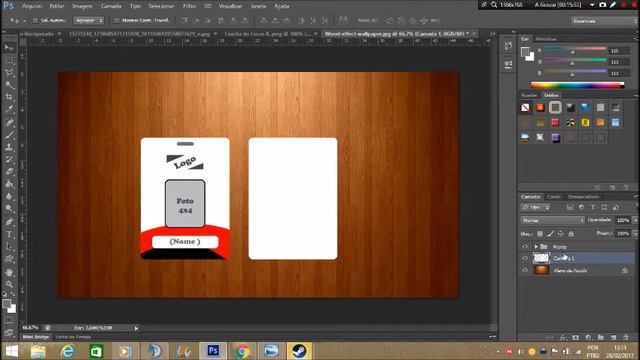Select the Quick Selection tool
The height and width of the screenshot is (360, 640).
point(9,85)
